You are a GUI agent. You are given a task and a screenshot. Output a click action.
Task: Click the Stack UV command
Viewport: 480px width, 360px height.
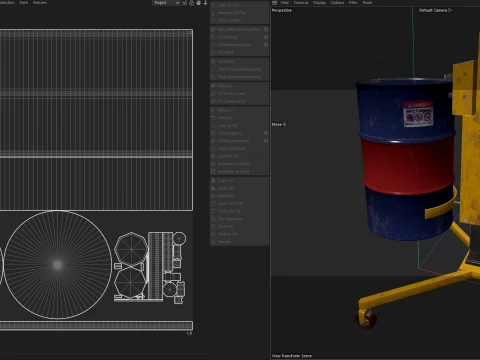(239, 227)
